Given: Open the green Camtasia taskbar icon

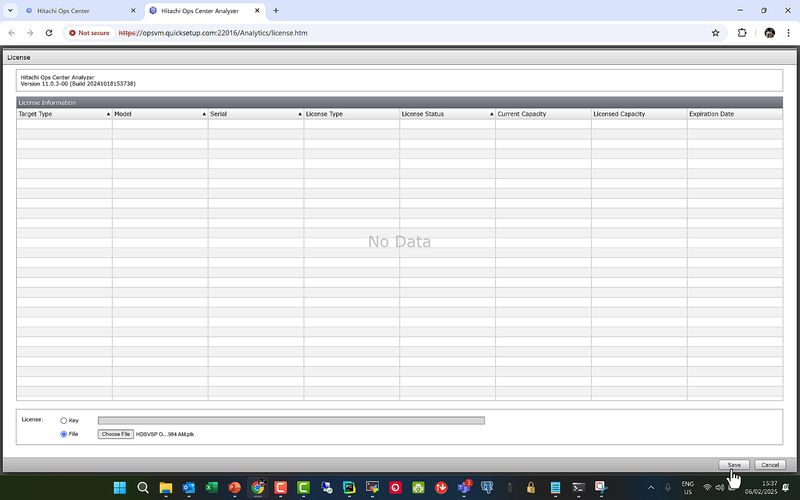Looking at the screenshot, I should pos(304,488).
